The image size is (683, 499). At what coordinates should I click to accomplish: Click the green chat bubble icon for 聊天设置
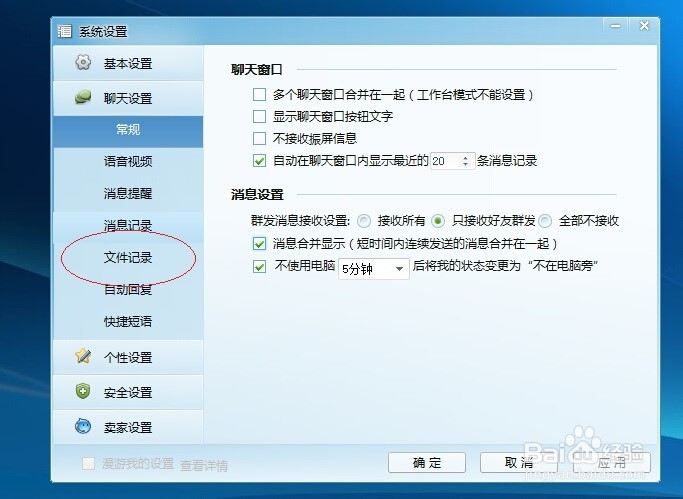[x=83, y=97]
